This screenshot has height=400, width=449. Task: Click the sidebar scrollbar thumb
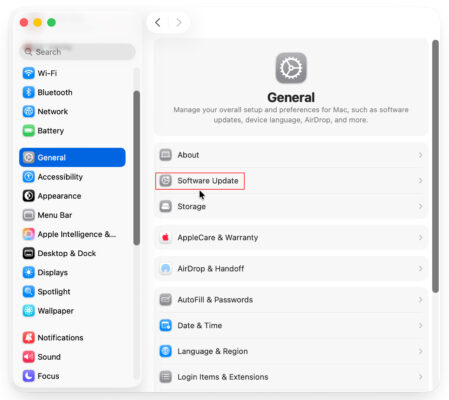pyautogui.click(x=137, y=168)
